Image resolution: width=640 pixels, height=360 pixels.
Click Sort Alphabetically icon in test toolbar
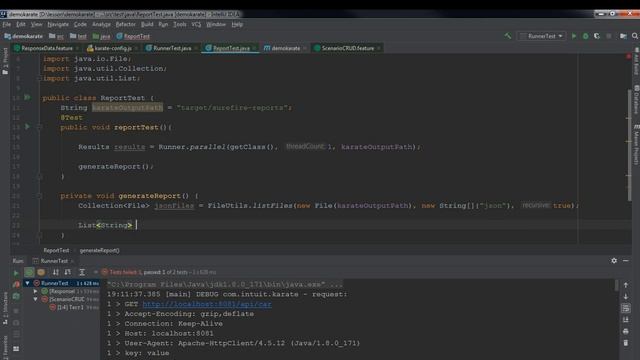56,272
